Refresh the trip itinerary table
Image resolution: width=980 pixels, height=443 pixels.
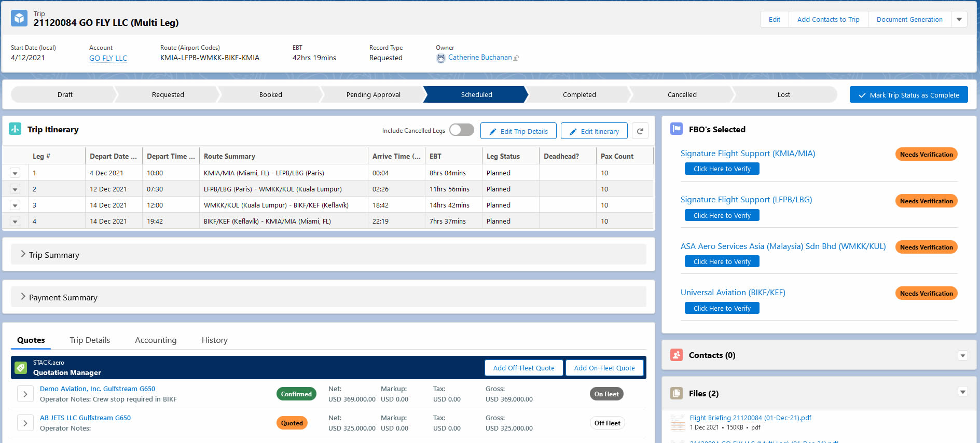click(x=640, y=131)
